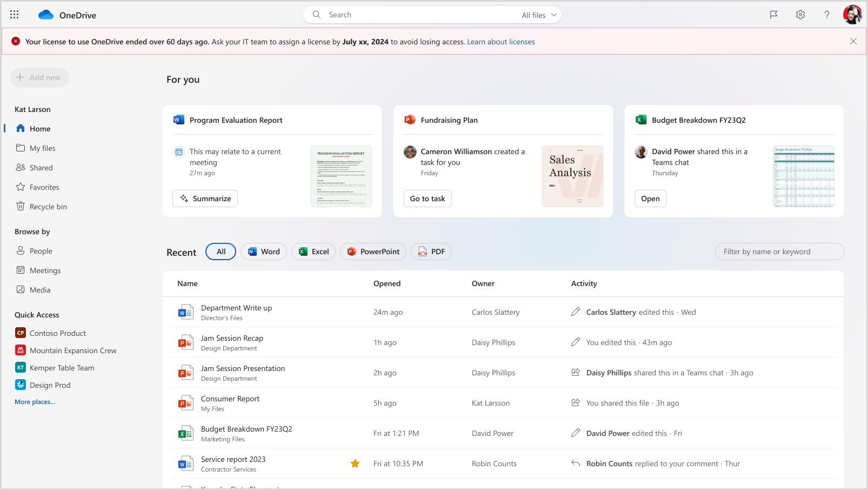The width and height of the screenshot is (868, 490).
Task: Open Mountain Expansion Crew quick access
Action: (73, 350)
